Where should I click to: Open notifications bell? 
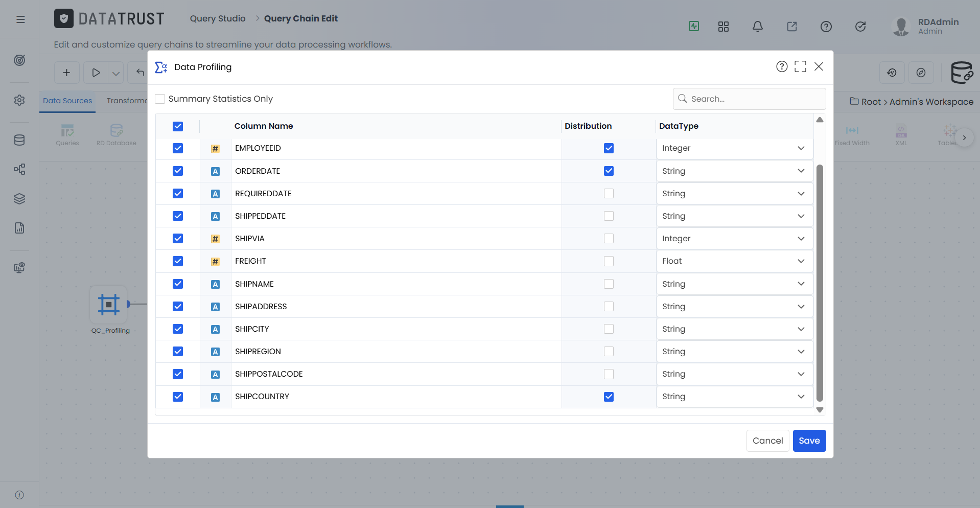tap(758, 27)
